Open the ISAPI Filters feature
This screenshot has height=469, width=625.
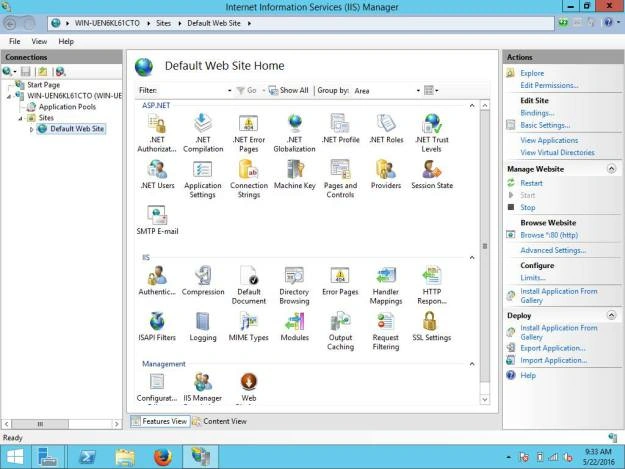click(157, 326)
